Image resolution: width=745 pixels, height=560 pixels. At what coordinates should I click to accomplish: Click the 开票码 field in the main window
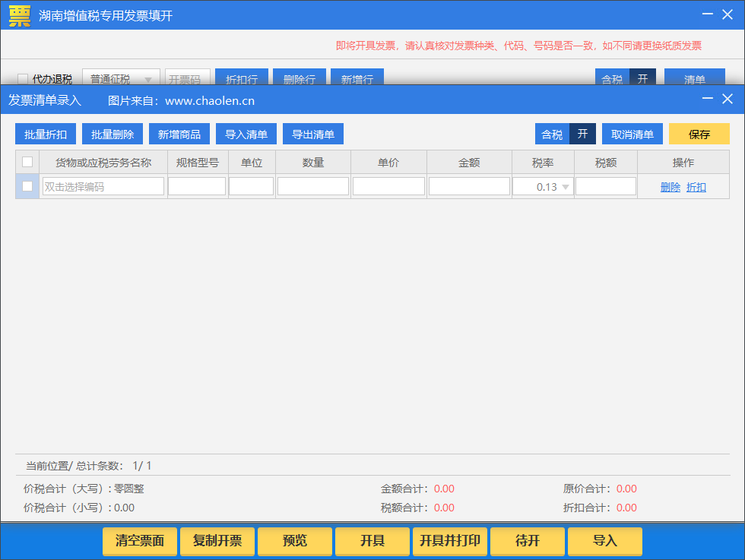[x=188, y=78]
